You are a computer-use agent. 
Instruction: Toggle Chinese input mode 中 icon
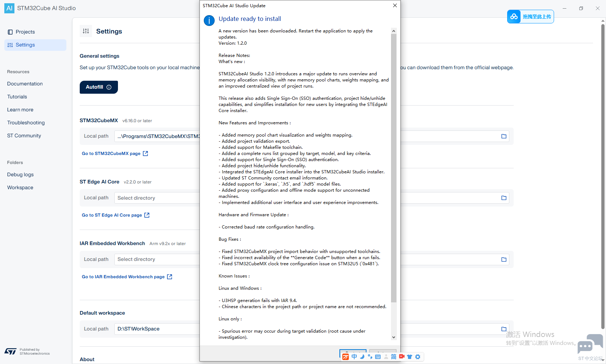click(354, 357)
